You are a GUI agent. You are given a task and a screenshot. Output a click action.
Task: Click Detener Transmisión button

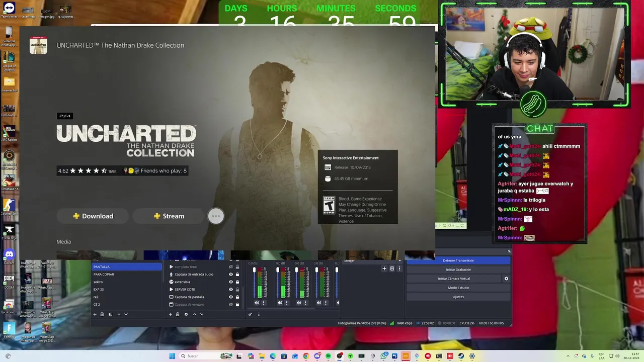(458, 260)
